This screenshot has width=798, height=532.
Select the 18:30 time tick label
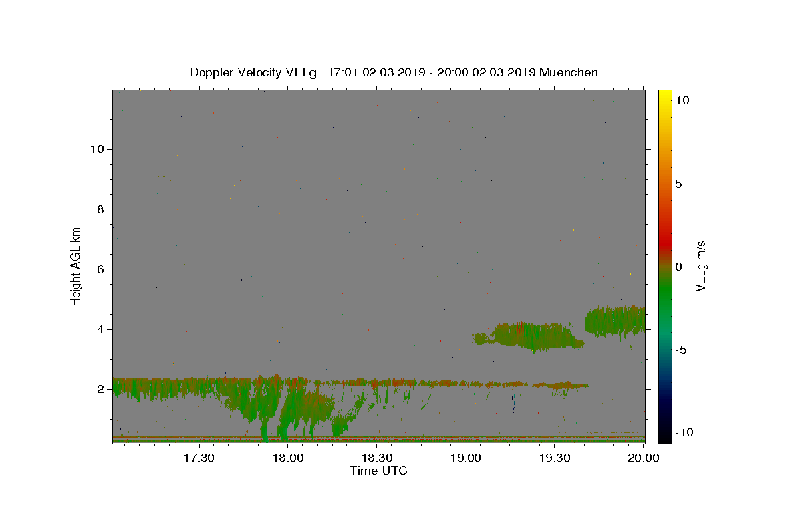tap(377, 458)
